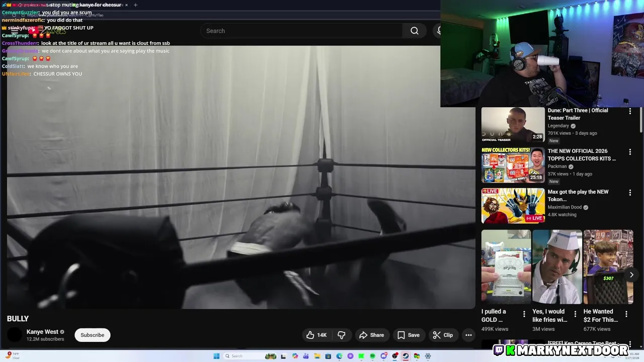This screenshot has width=644, height=362.
Task: Subscribe to Kanye West channel
Action: pyautogui.click(x=93, y=335)
